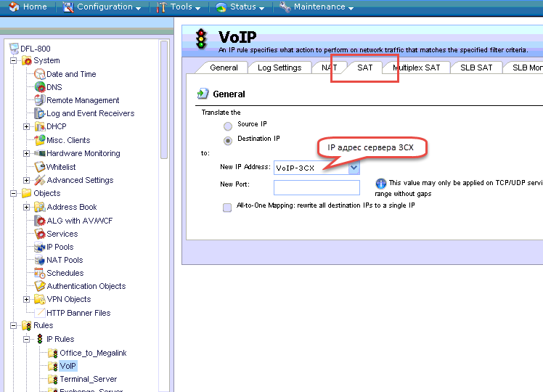Click the DHCP folder icon
This screenshot has height=392, width=543.
click(40, 126)
